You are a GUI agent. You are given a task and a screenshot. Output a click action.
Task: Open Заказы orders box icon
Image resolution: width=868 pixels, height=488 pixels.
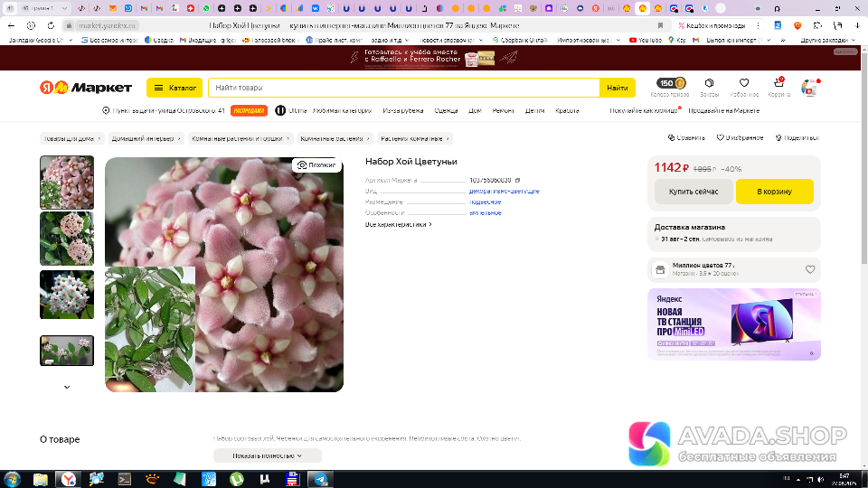coord(709,84)
